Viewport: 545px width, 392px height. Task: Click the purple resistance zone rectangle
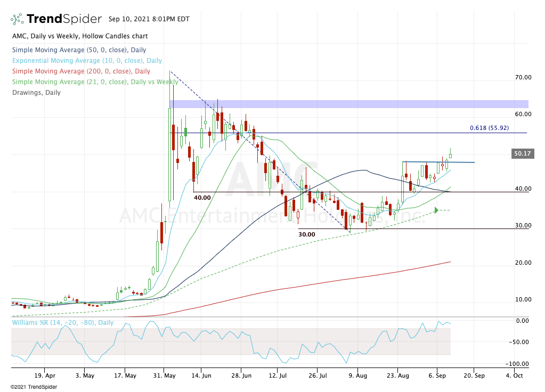[x=349, y=104]
